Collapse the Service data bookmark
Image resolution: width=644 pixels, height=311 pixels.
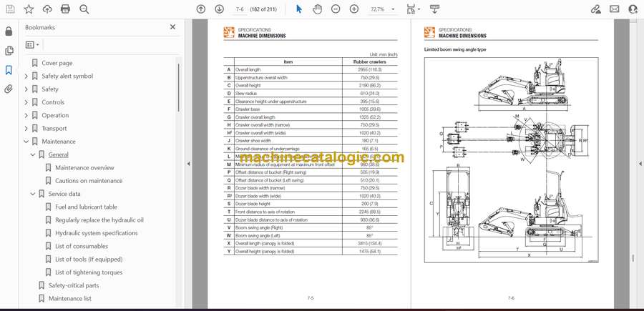pyautogui.click(x=33, y=194)
